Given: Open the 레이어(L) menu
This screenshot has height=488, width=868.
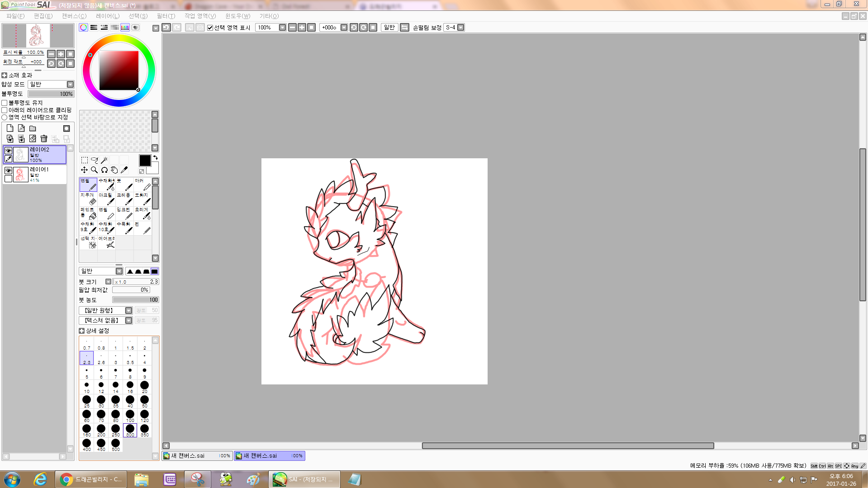Looking at the screenshot, I should tap(108, 16).
